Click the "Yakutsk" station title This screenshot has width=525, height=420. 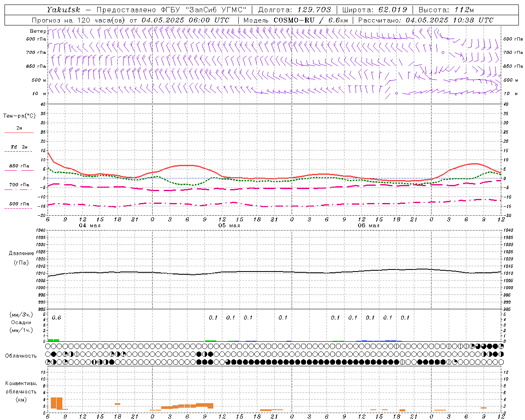(64, 10)
